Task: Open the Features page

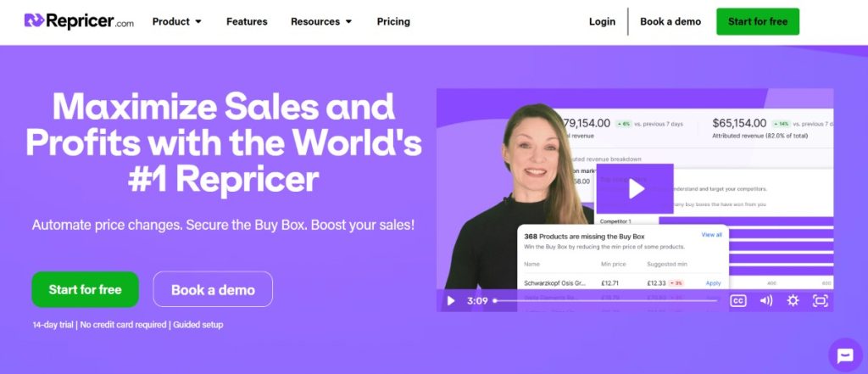Action: (247, 21)
